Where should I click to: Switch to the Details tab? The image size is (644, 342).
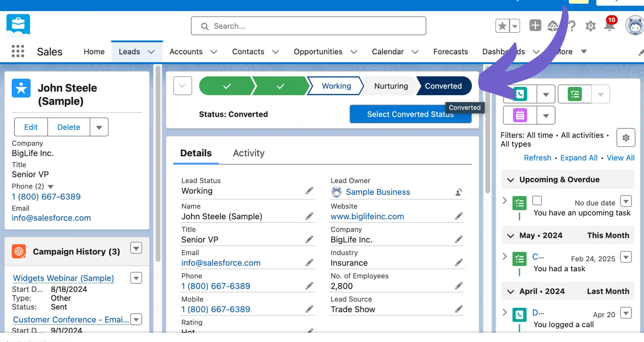[x=196, y=153]
